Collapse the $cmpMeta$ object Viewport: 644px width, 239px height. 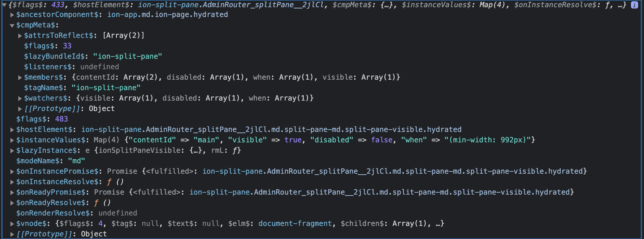point(12,25)
